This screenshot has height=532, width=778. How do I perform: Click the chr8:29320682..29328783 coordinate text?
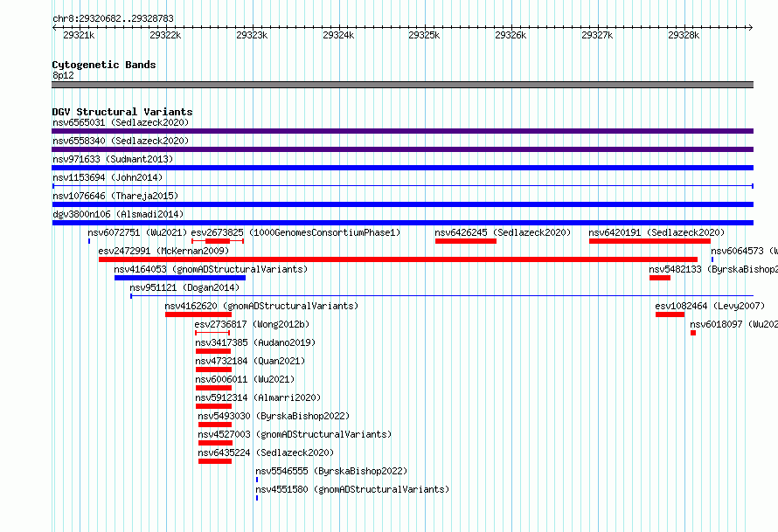coord(113,18)
